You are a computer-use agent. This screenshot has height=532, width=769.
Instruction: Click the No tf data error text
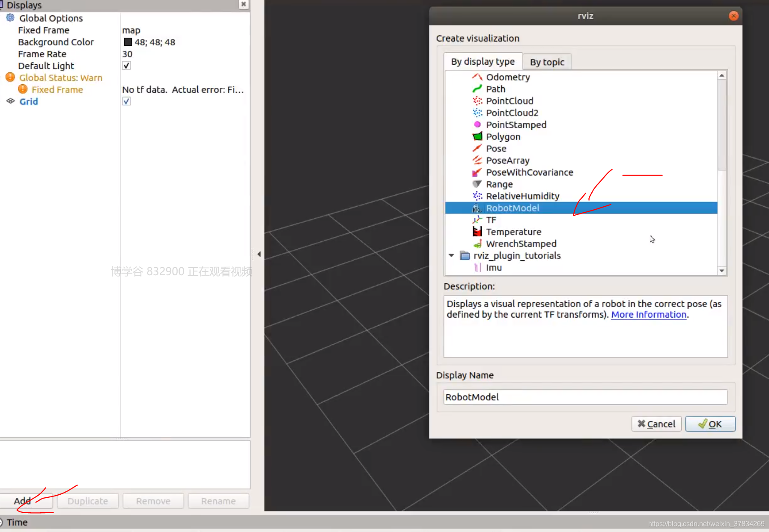click(x=183, y=89)
